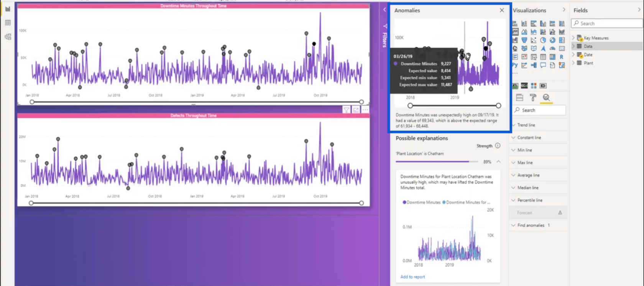
Task: Expand the Date table in Fields
Action: 573,55
